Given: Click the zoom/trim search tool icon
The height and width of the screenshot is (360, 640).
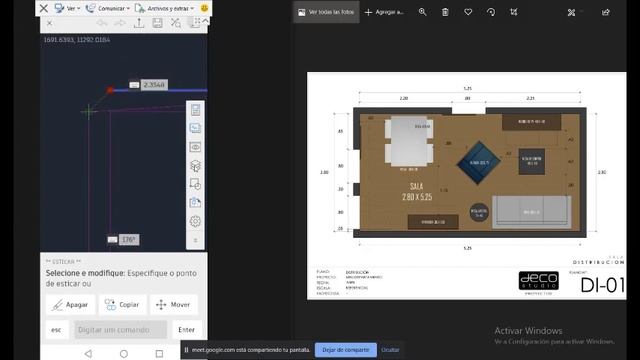Looking at the screenshot, I should (x=176, y=23).
